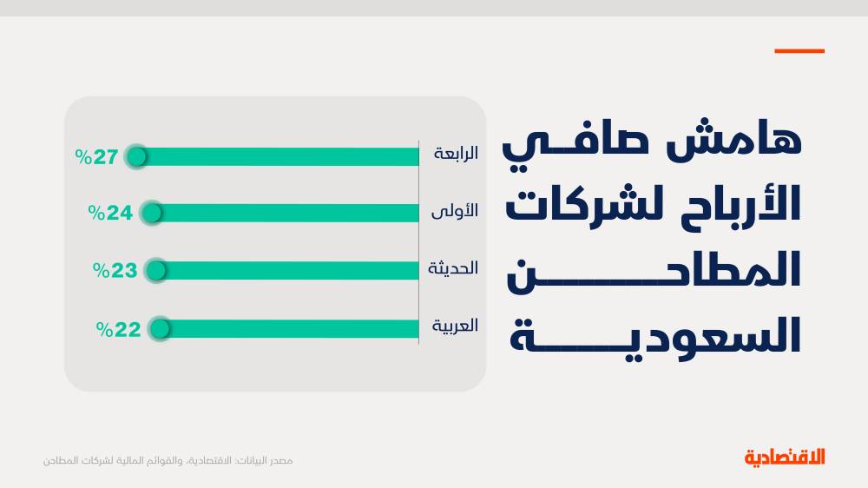Click the green bar for الأولى
The width and height of the screenshot is (868, 488).
(x=285, y=213)
